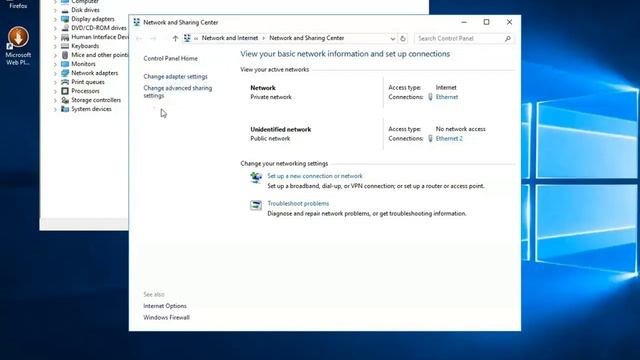Click the Forward navigation arrow
Screen dimensions: 640x360
(x=153, y=38)
